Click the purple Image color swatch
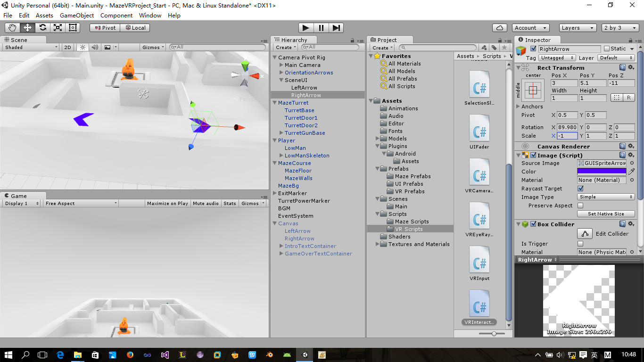644x362 pixels. (x=602, y=172)
